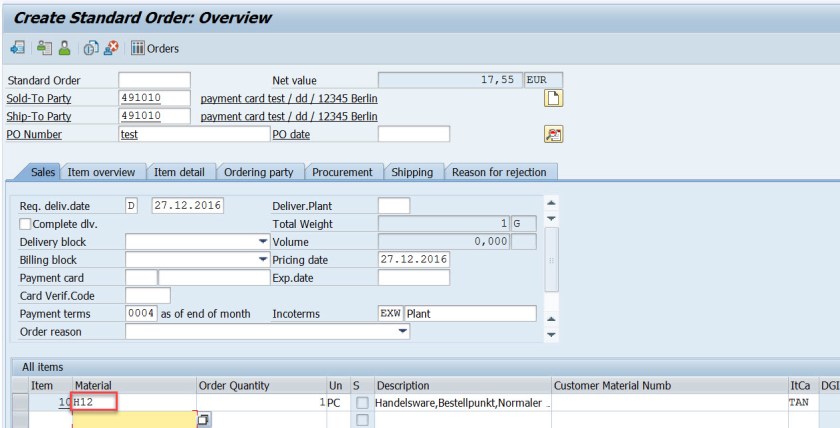The image size is (840, 428).
Task: Expand the Delivery block dropdown
Action: (263, 242)
